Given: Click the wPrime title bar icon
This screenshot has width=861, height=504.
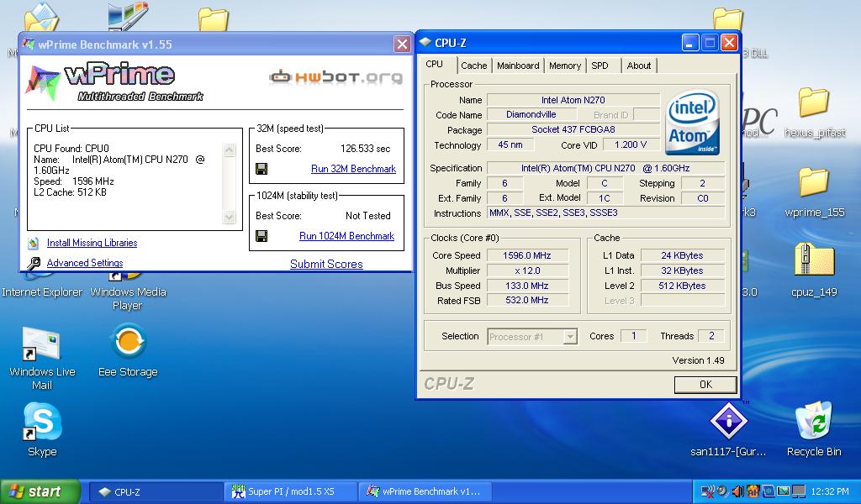Looking at the screenshot, I should (29, 44).
